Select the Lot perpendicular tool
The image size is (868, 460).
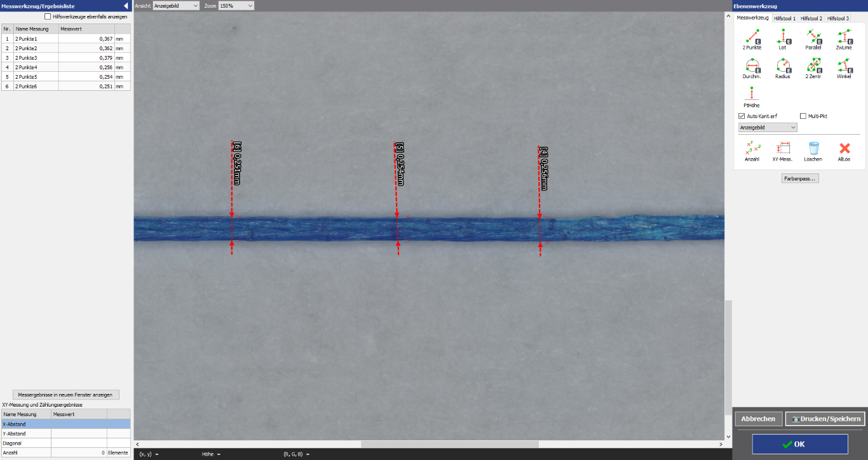[x=782, y=37]
